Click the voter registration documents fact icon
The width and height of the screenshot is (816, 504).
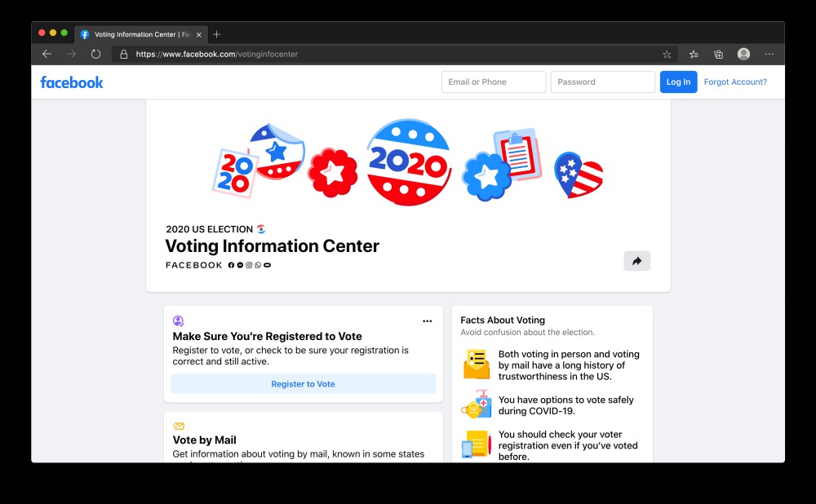click(x=477, y=444)
